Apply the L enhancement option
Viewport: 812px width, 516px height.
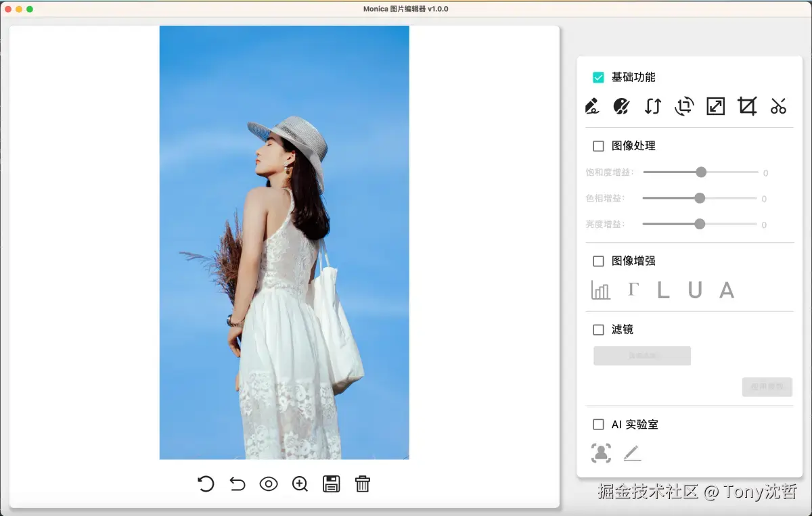663,290
